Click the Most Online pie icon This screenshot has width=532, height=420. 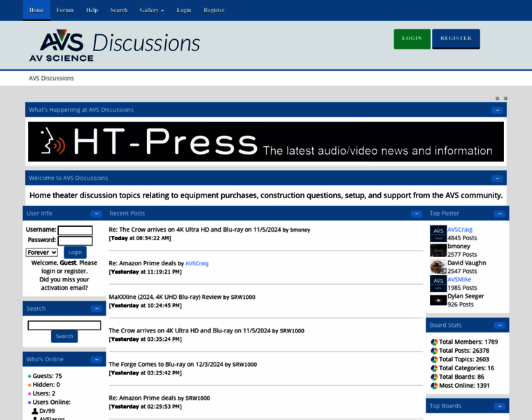[434, 386]
